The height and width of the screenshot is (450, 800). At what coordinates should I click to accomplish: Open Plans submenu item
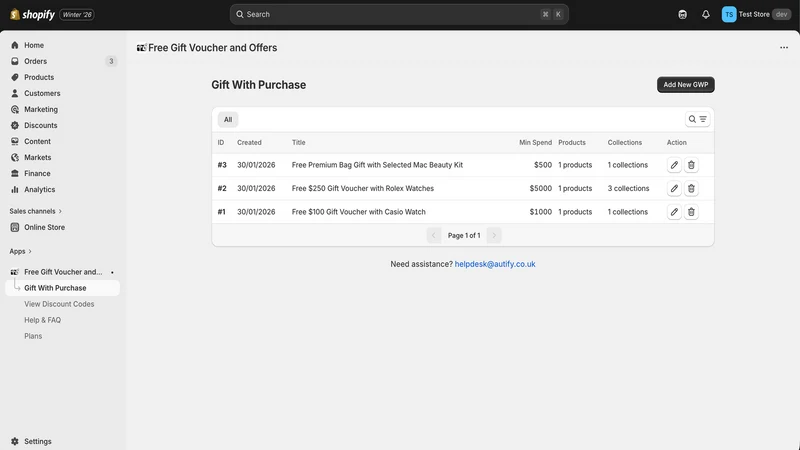point(33,336)
